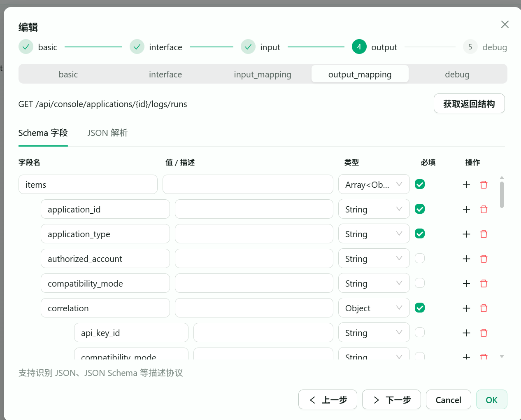Delete the first compatibility_mode field

484,283
